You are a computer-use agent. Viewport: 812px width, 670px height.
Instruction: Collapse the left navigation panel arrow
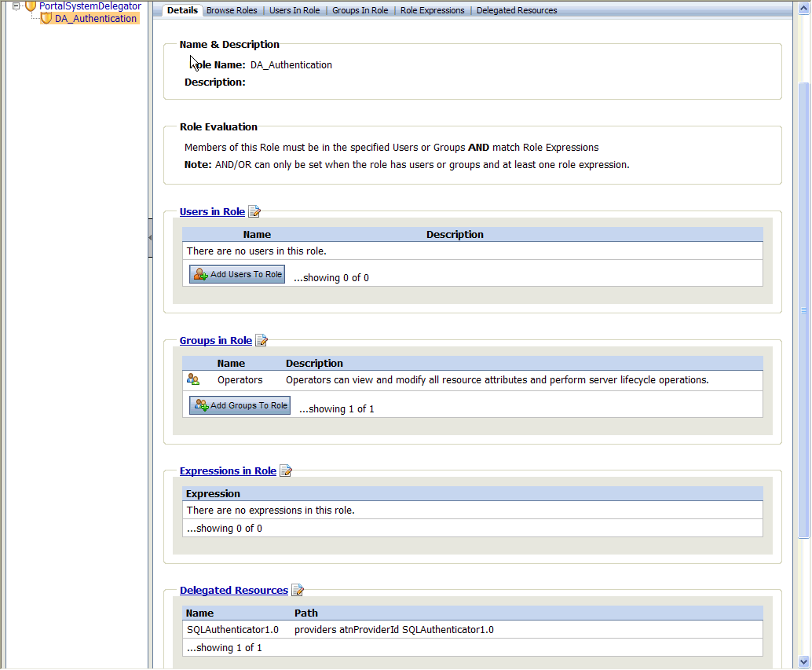pyautogui.click(x=150, y=237)
